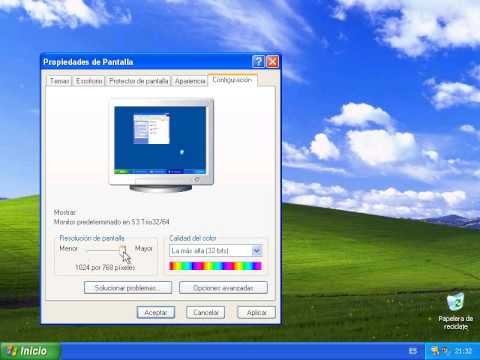Screen dimensions: 480x360
Task: Click the 'Mayor' label beside the slider
Action: click(x=143, y=248)
